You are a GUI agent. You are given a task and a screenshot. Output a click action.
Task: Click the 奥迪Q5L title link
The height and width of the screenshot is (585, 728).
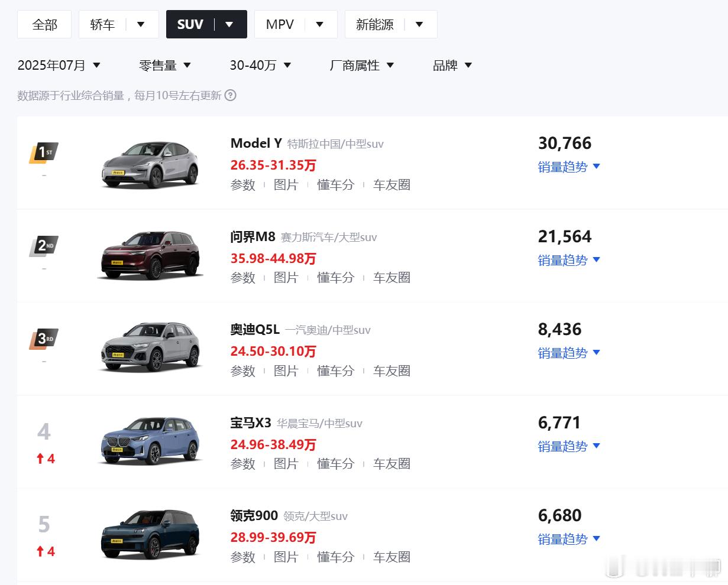click(x=255, y=329)
